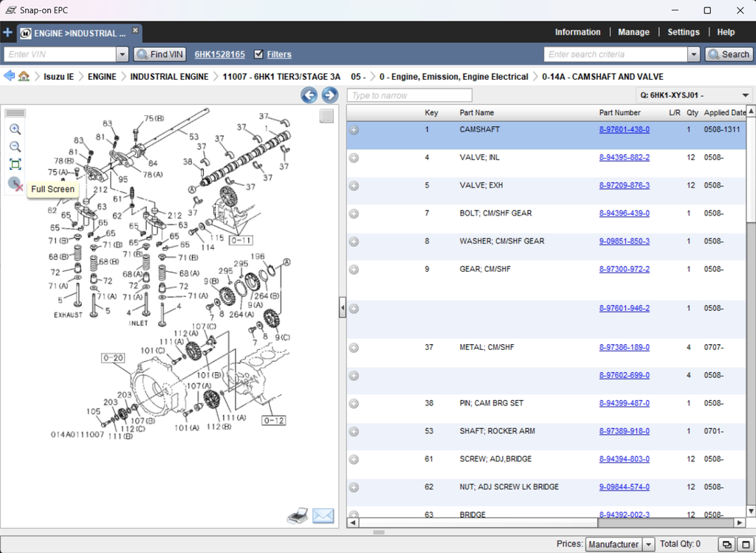
Task: Open a new tab with plus icon
Action: [7, 32]
